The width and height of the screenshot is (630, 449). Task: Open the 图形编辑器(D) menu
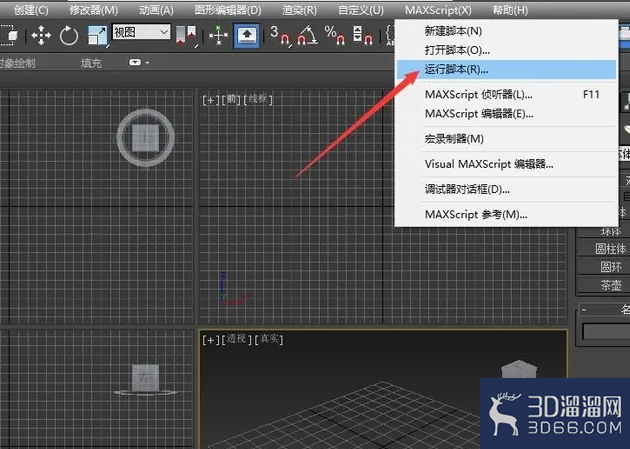coord(228,10)
